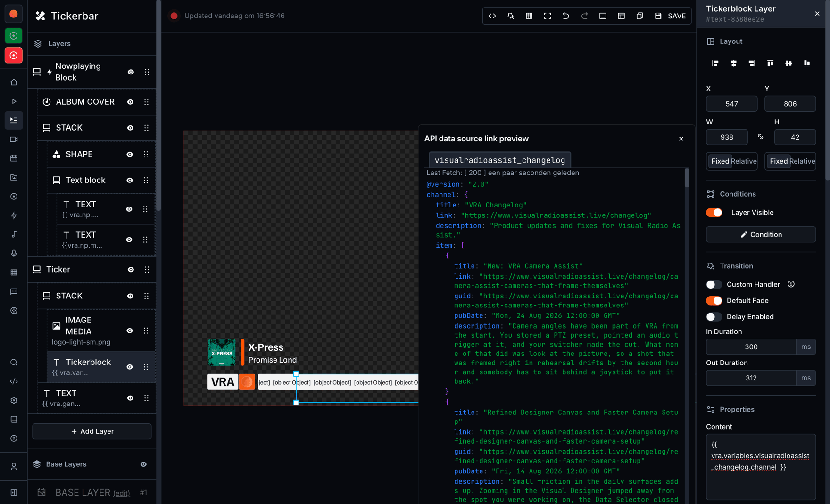830x504 pixels.
Task: Open the Home icon in sidebar
Action: click(14, 82)
